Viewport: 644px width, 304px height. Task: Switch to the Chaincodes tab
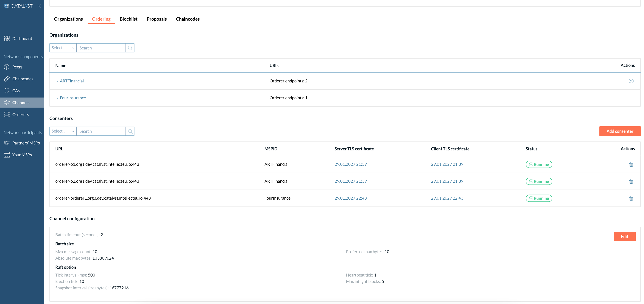[188, 19]
